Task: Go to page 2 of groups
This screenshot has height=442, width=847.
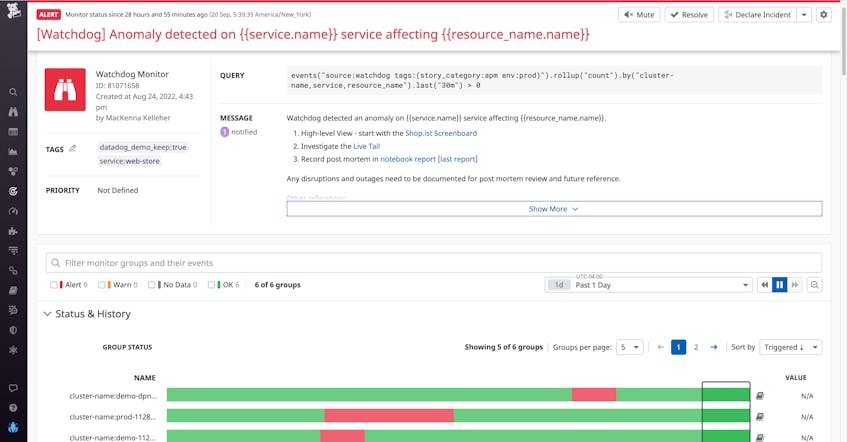Action: click(x=696, y=347)
